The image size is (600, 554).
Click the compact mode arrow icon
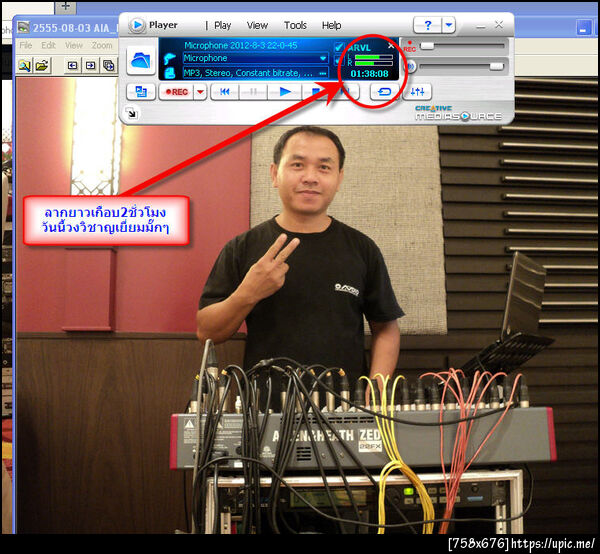pos(131,114)
